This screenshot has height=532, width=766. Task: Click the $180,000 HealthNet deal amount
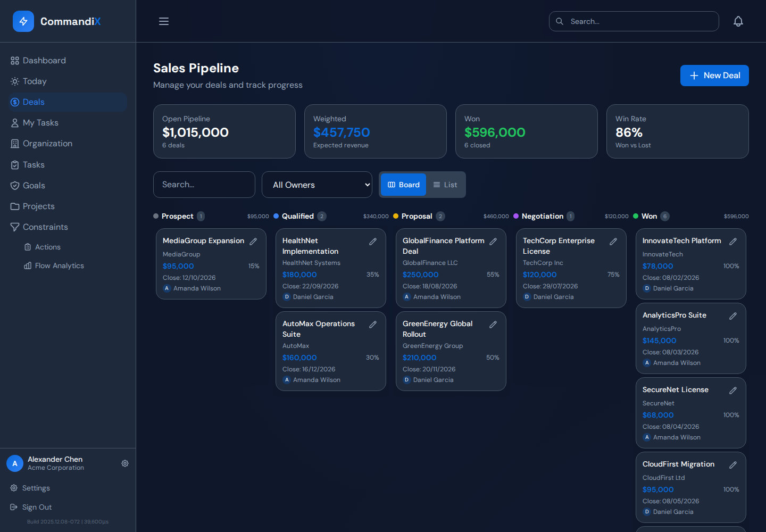299,275
